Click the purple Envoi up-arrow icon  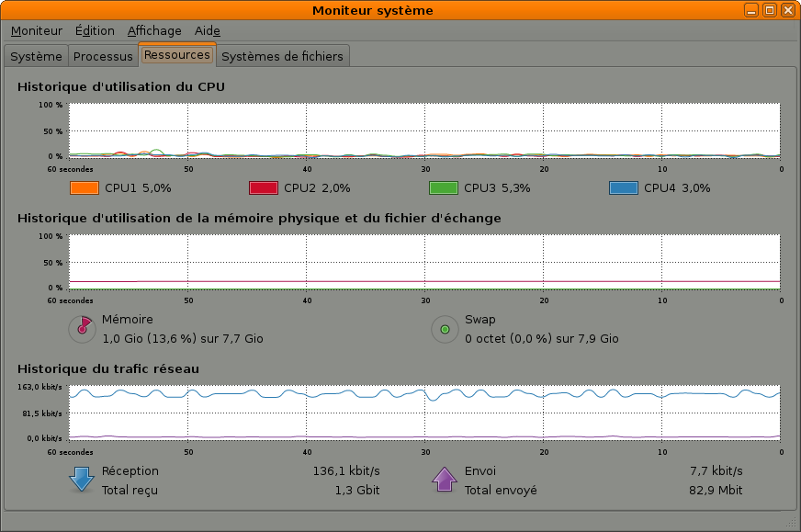[x=445, y=480]
